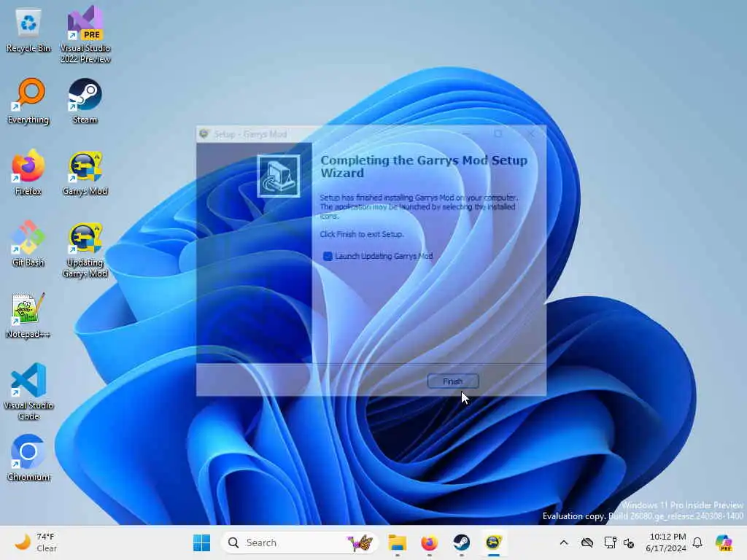747x560 pixels.
Task: Click the Setup title bar installer icon
Action: click(x=204, y=134)
